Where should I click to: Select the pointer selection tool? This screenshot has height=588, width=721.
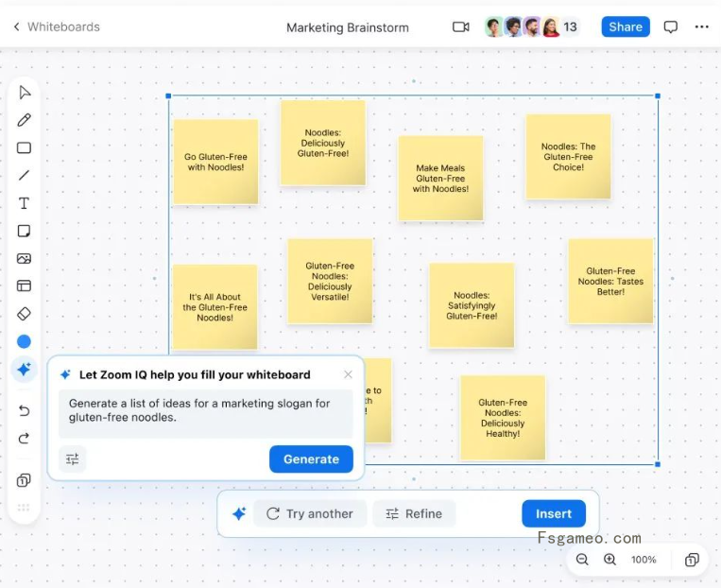tap(25, 93)
